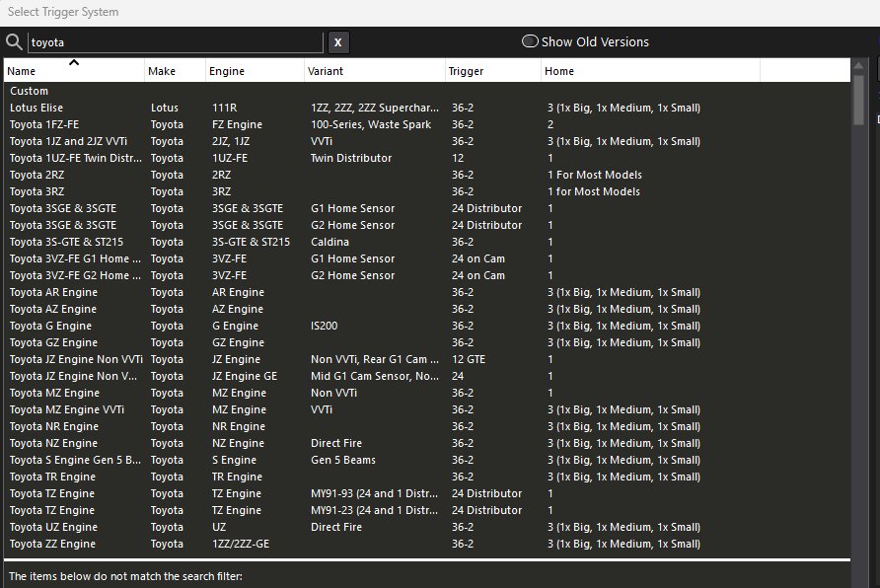Image resolution: width=880 pixels, height=588 pixels.
Task: Select the Toyota MZ Engine VVTi row
Action: tap(426, 410)
